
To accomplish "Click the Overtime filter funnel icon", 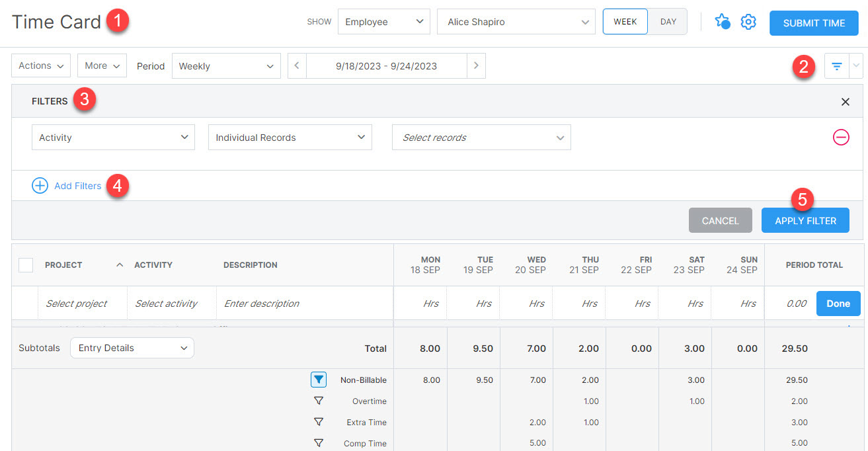I will (319, 401).
